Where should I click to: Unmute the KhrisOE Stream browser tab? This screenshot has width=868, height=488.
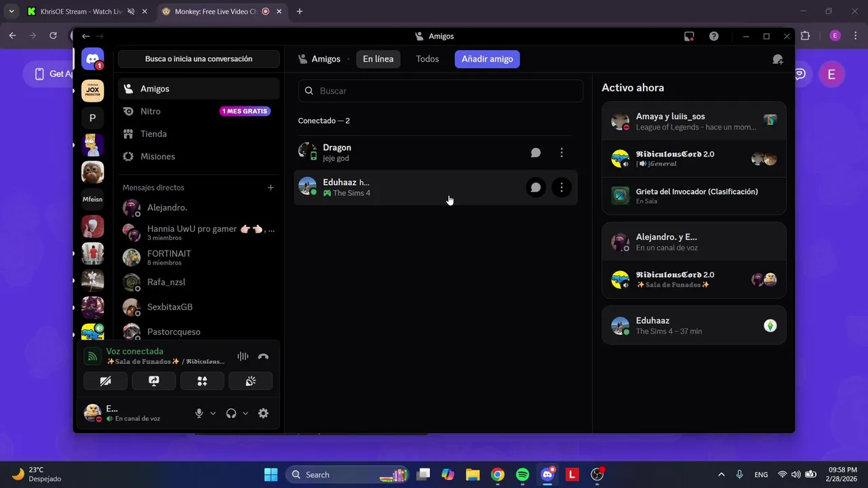(131, 12)
